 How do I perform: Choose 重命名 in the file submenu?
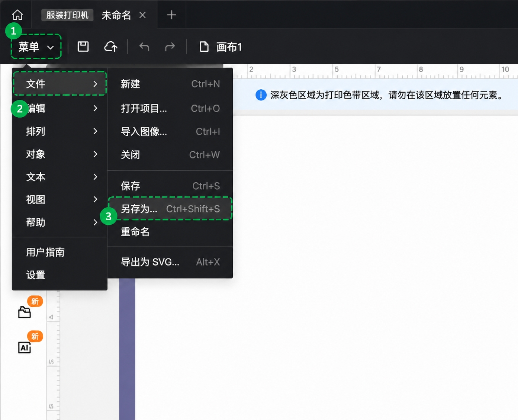170,232
